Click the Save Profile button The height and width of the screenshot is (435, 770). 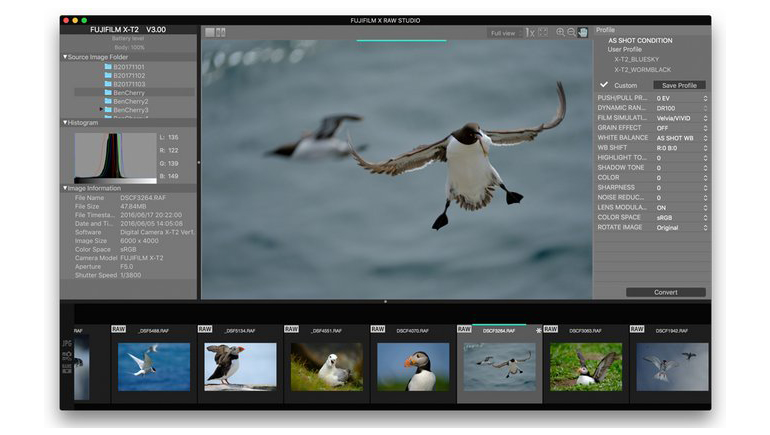[679, 85]
